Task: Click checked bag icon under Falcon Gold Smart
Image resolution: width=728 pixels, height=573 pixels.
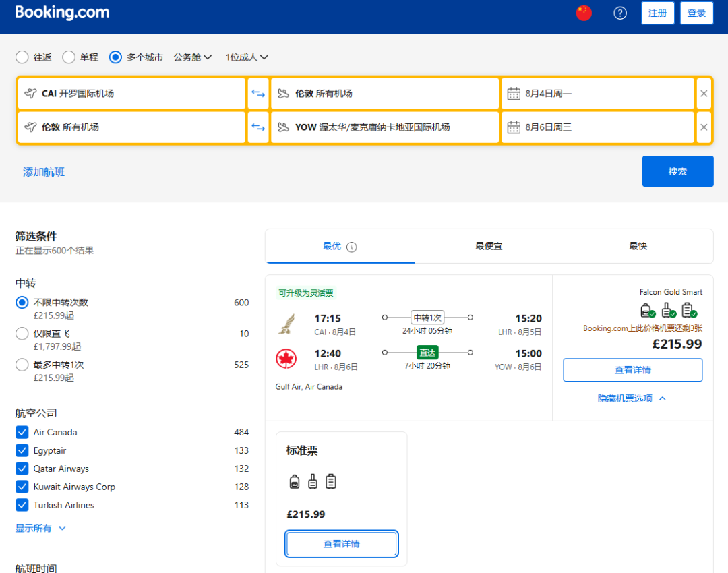Action: pyautogui.click(x=689, y=310)
